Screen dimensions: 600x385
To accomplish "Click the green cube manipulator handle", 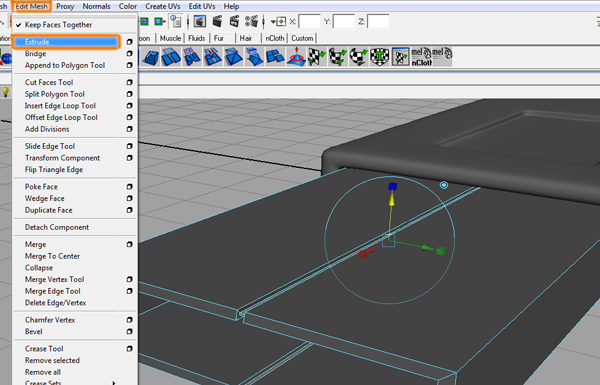I will point(441,251).
